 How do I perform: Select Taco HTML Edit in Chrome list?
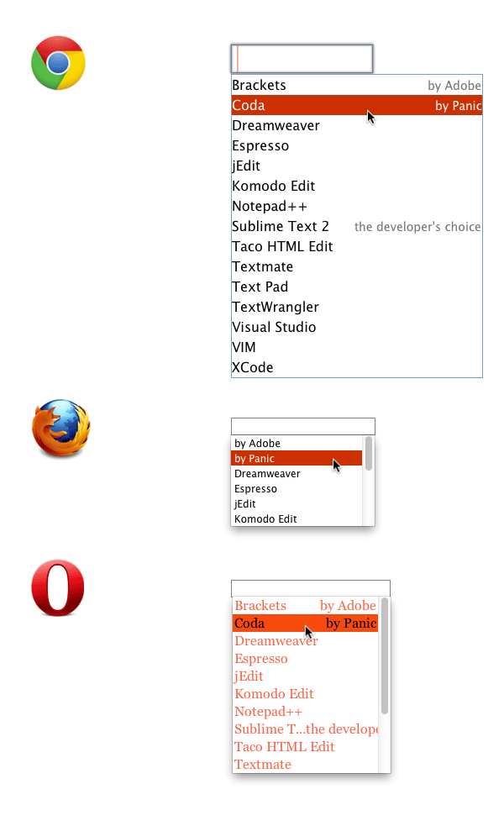356,246
